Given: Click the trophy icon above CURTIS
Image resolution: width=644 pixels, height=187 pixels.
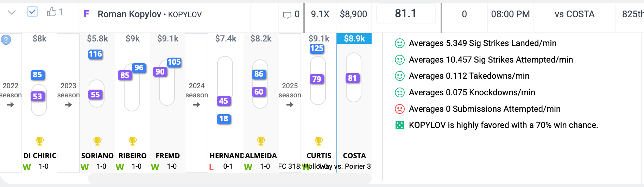Looking at the screenshot, I should [x=319, y=141].
